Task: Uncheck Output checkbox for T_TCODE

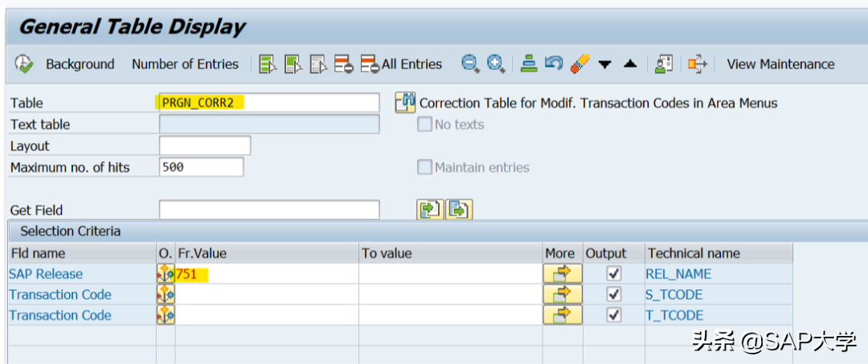Action: click(613, 315)
